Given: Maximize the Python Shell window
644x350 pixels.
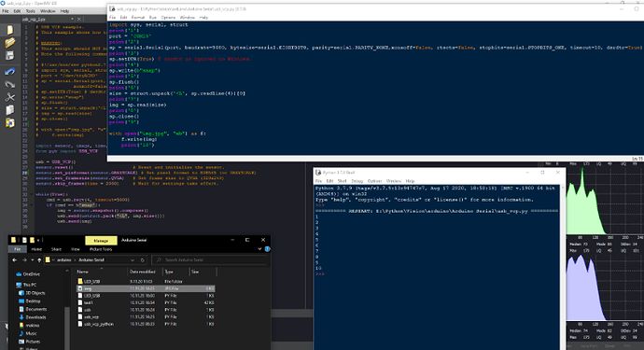Looking at the screenshot, I should pyautogui.click(x=542, y=173).
